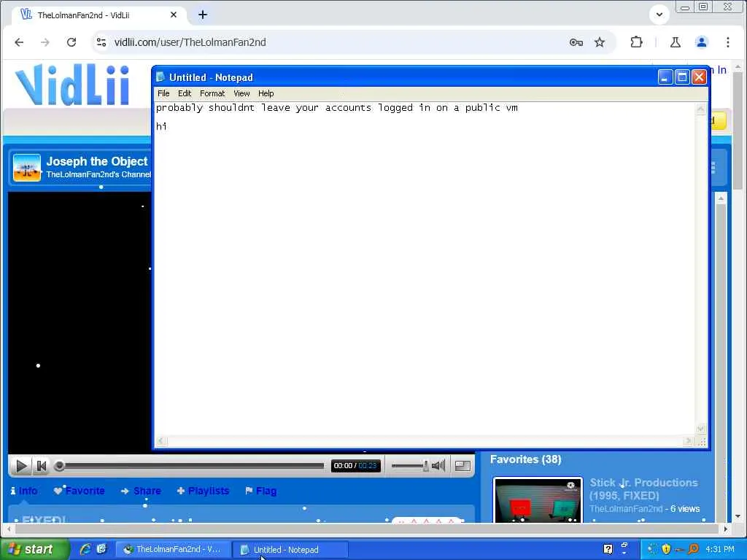
Task: Click the VidLii logo
Action: pos(72,85)
